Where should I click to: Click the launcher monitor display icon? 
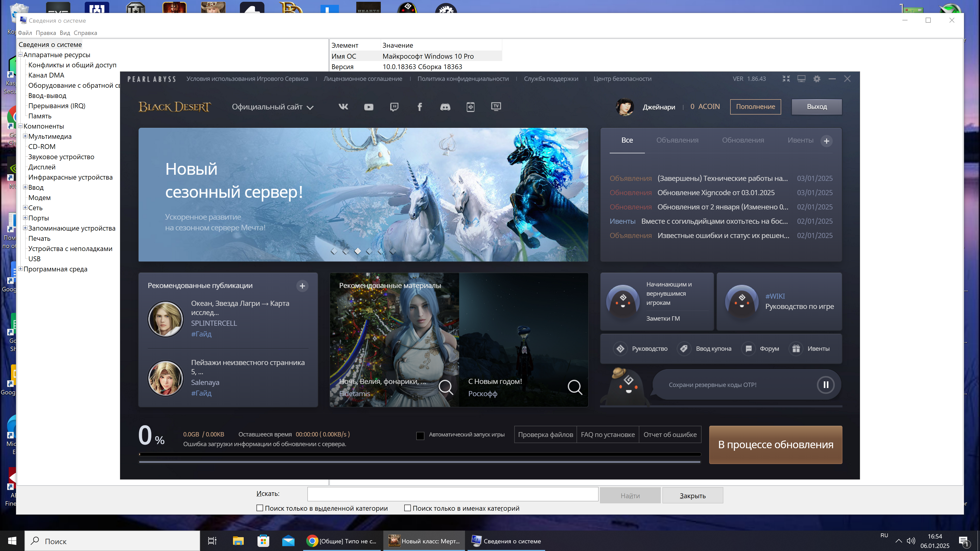pyautogui.click(x=802, y=79)
